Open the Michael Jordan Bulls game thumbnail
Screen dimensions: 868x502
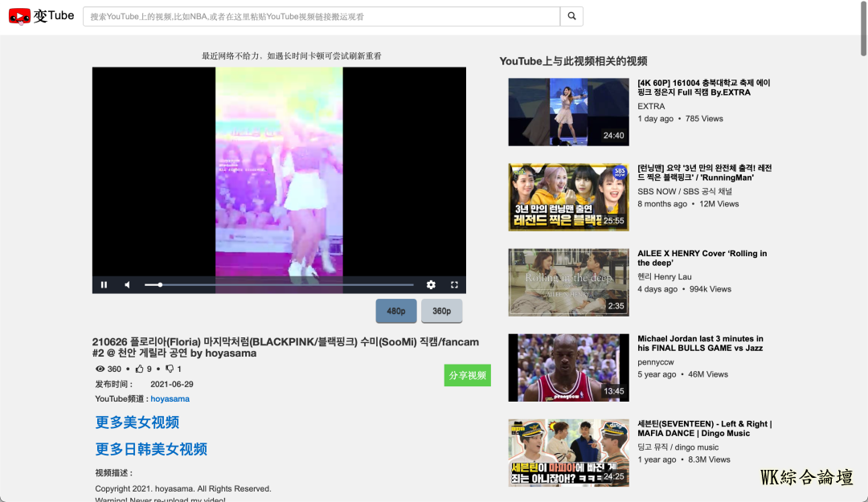[568, 368]
